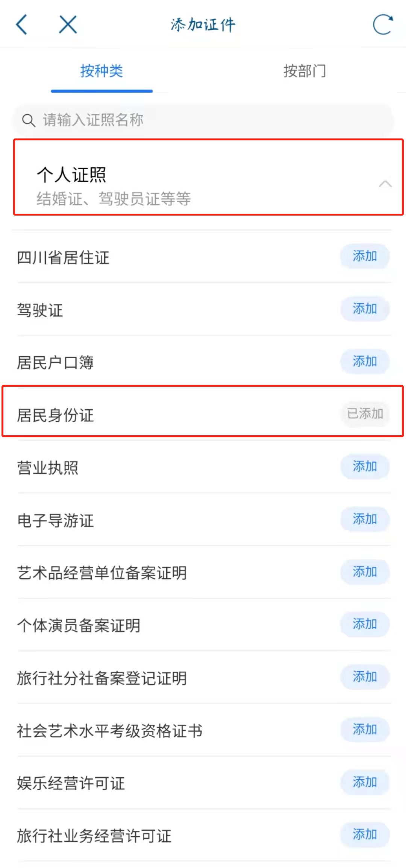Add the 娱乐经营许可证 certificate

pyautogui.click(x=365, y=782)
